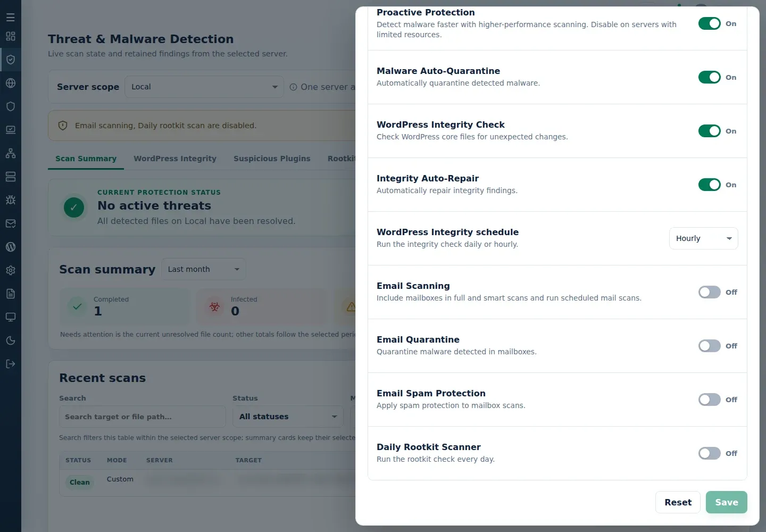Open the server stack sidebar icon
The width and height of the screenshot is (766, 532).
pyautogui.click(x=11, y=177)
